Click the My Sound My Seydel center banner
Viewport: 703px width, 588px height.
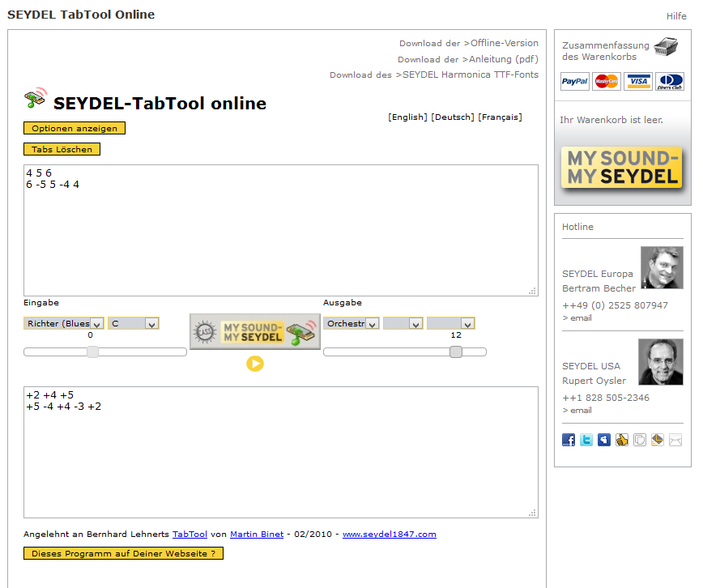click(x=255, y=331)
